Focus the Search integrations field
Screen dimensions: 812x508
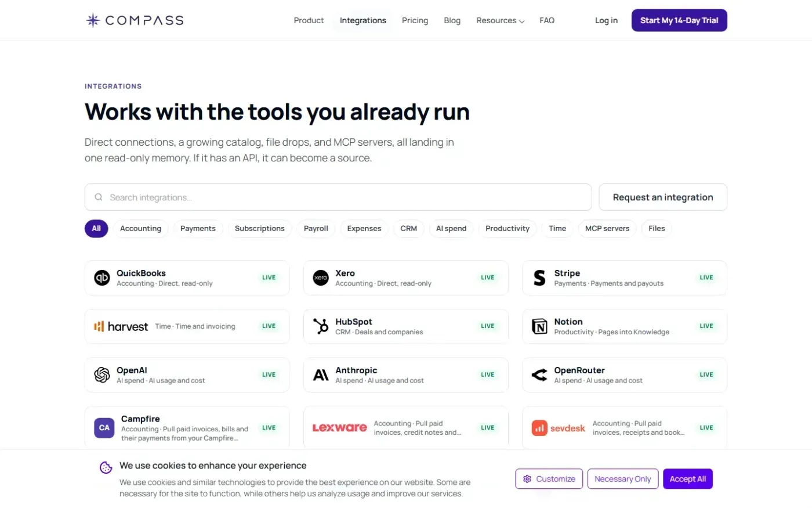338,197
